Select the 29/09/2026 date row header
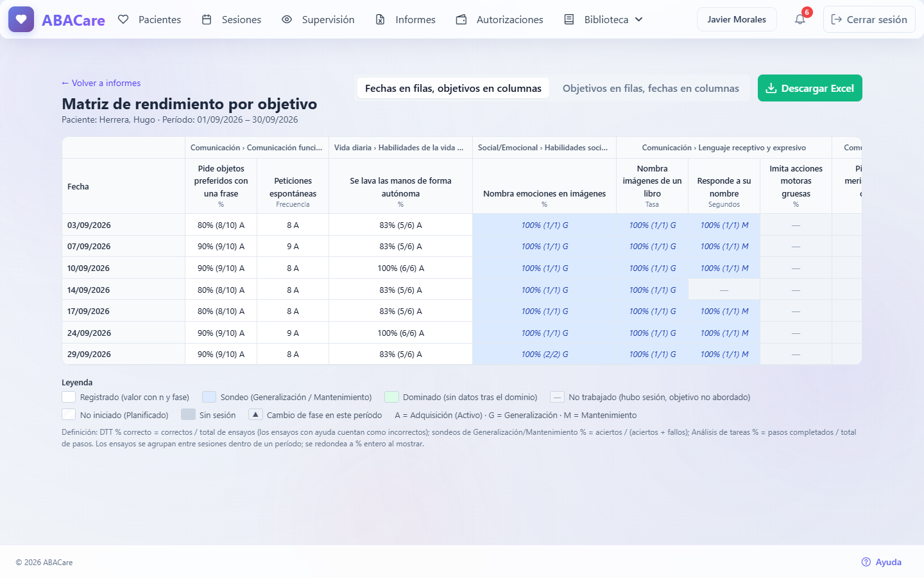 pyautogui.click(x=123, y=355)
